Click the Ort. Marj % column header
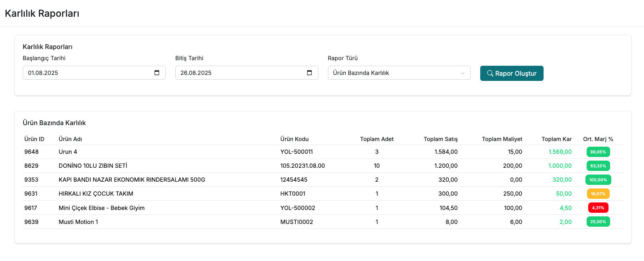 pyautogui.click(x=598, y=139)
